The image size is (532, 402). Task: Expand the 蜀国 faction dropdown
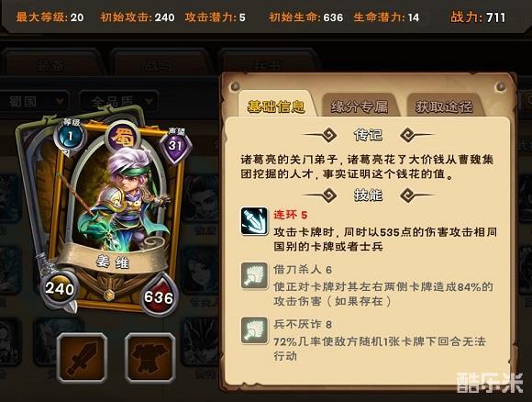coord(35,102)
